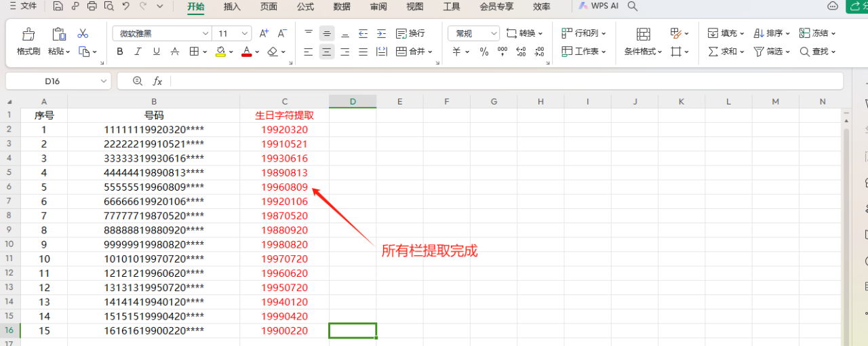Viewport: 868px width, 346px height.
Task: Switch to the Review (审阅) tab
Action: click(378, 7)
